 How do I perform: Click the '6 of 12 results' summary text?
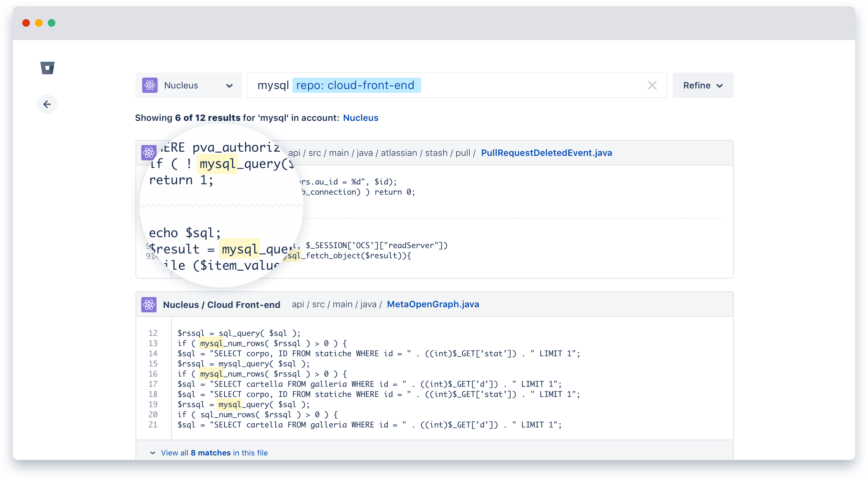pos(207,118)
